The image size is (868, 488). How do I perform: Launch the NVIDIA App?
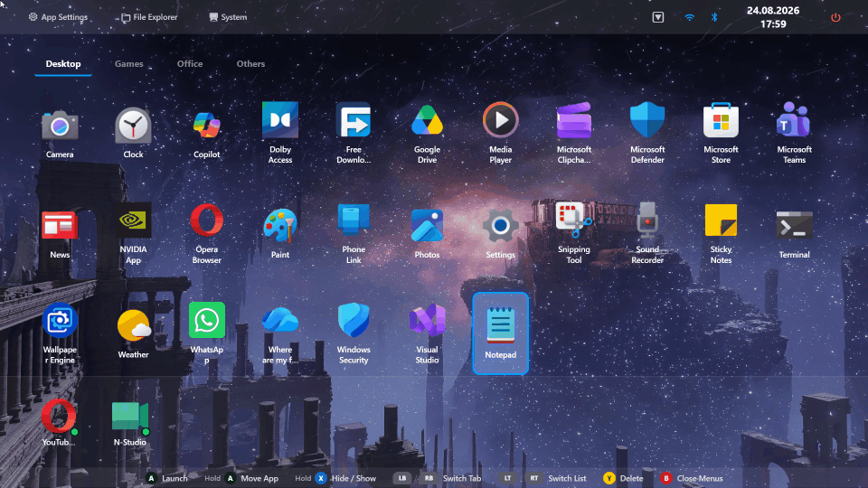[133, 233]
